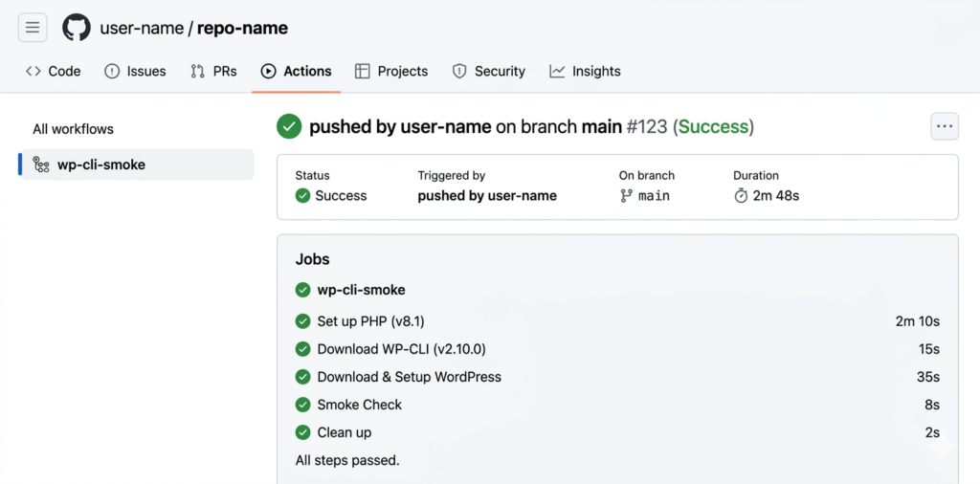Click the '2m 48s' duration value
The height and width of the screenshot is (484, 980).
click(x=775, y=196)
